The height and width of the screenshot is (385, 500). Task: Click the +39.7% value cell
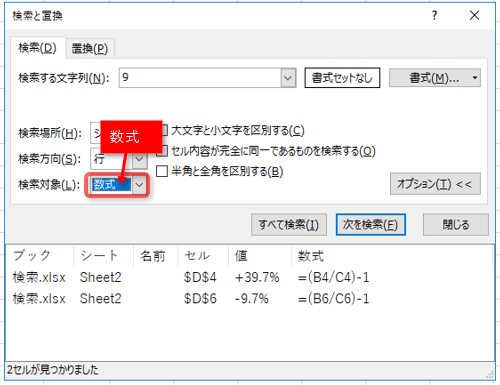pos(257,277)
